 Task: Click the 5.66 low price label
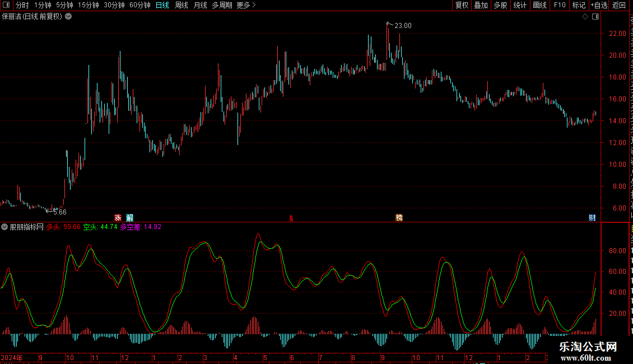tap(60, 212)
